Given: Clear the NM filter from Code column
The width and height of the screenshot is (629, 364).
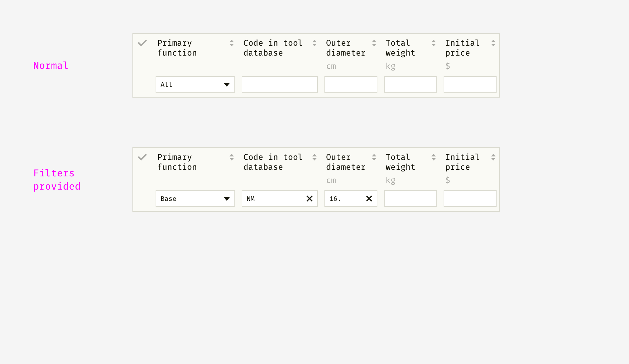Looking at the screenshot, I should click(x=310, y=199).
